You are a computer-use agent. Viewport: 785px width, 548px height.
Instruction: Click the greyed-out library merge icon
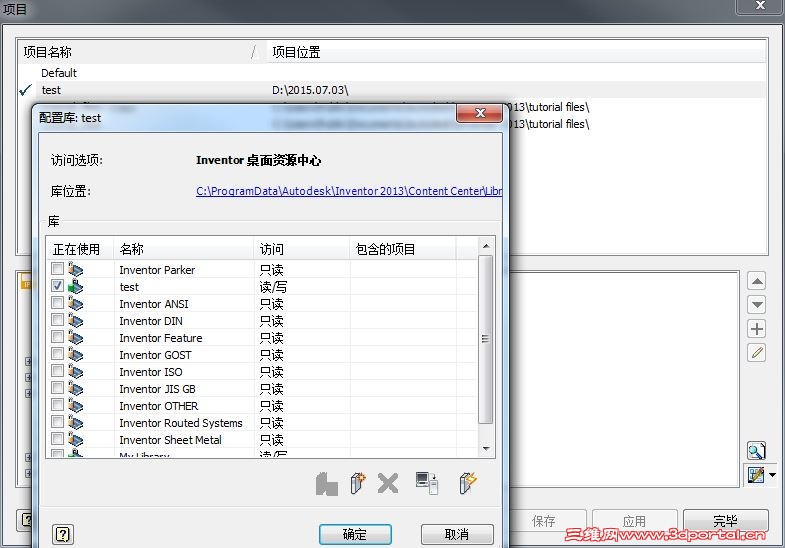[x=326, y=484]
